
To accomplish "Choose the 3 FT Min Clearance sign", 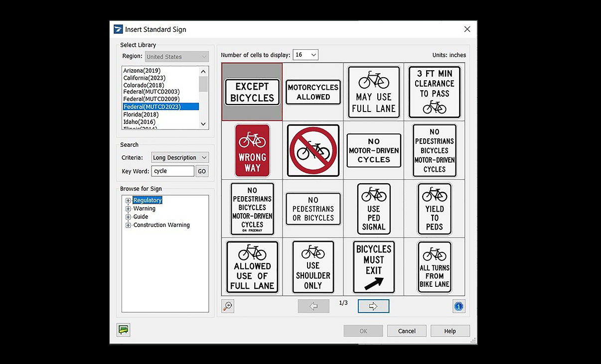I will coord(434,93).
